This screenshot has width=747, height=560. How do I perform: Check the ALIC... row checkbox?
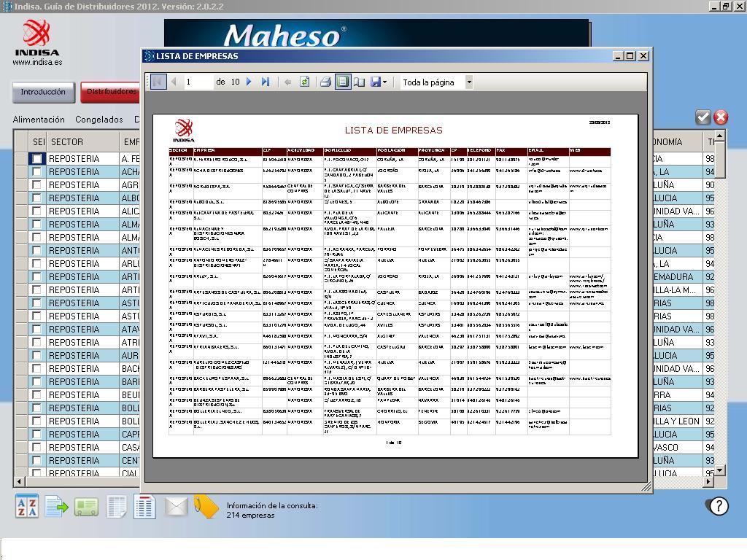[36, 211]
